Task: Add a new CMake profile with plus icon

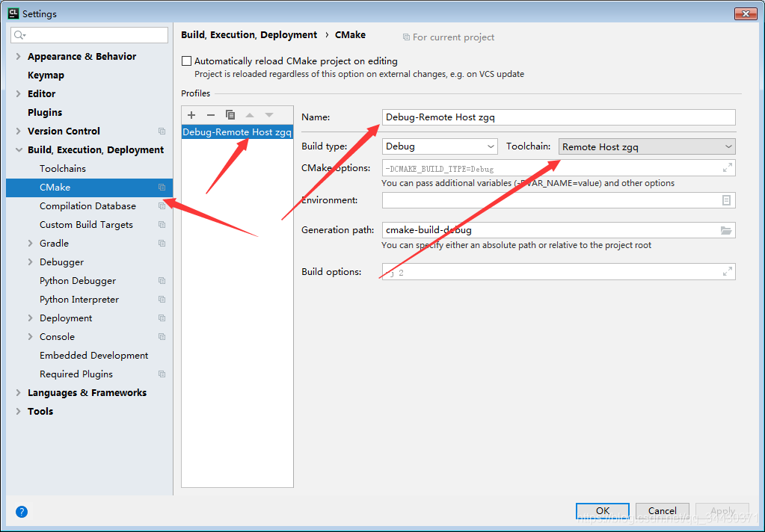Action: [x=191, y=115]
